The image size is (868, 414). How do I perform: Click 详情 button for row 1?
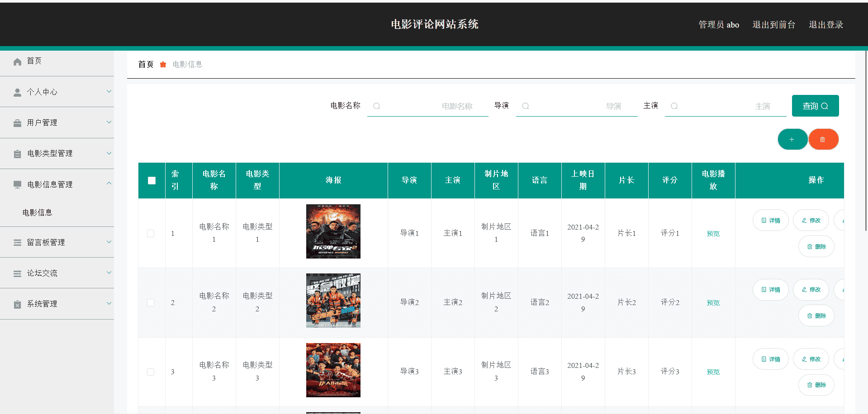coord(771,221)
